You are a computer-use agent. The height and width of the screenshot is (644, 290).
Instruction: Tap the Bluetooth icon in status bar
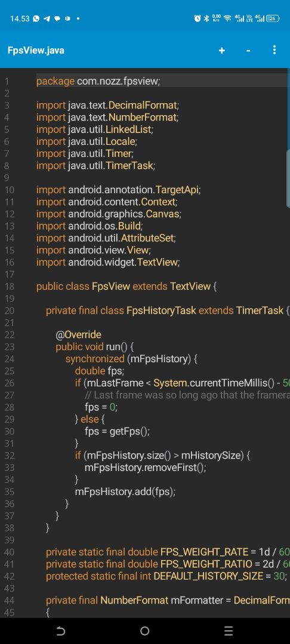coord(206,18)
